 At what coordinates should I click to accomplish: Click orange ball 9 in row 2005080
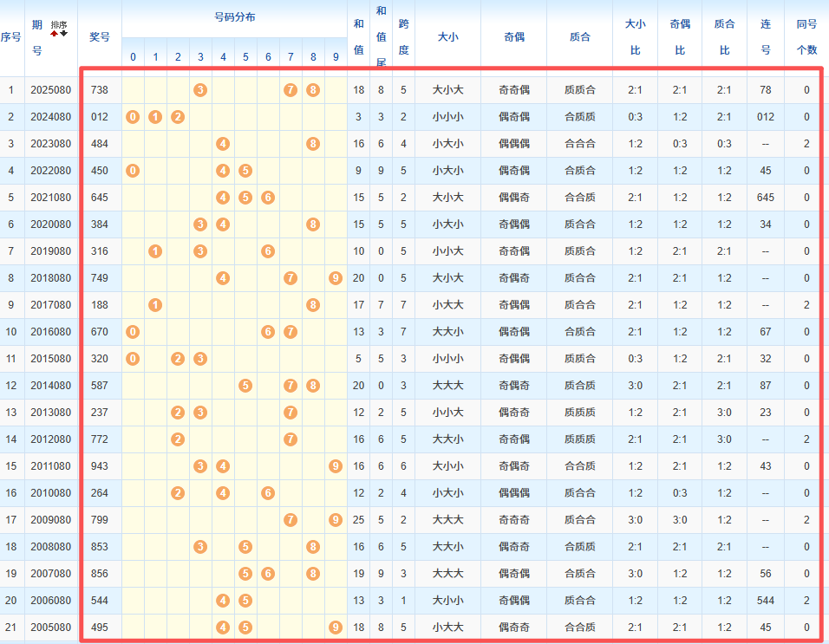(336, 627)
